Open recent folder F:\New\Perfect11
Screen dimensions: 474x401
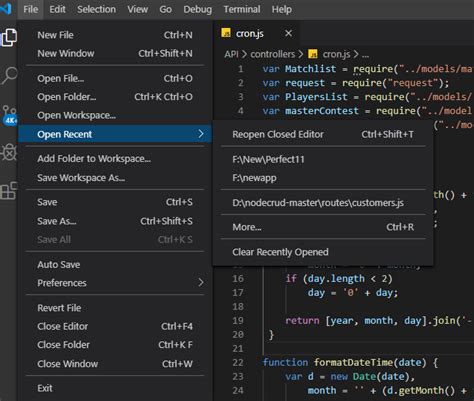(323, 159)
